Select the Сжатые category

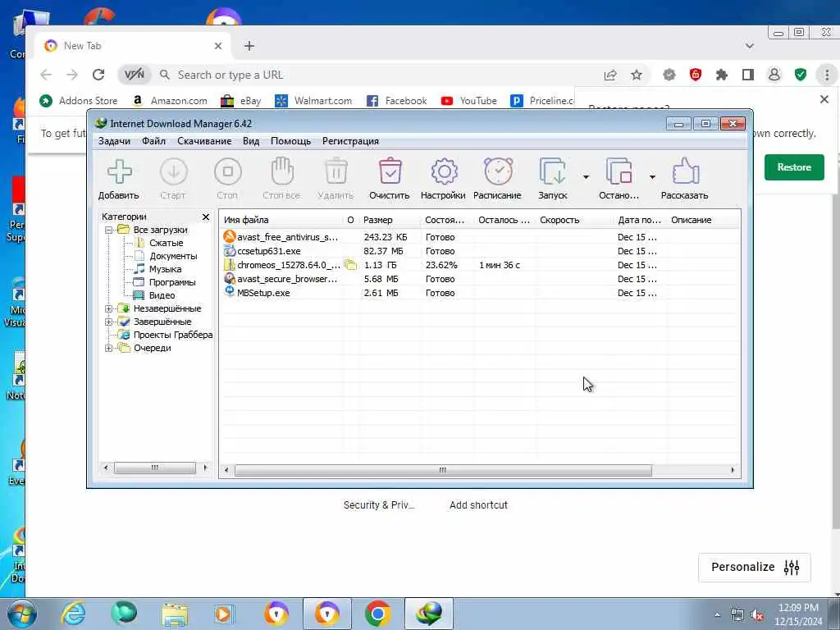166,243
